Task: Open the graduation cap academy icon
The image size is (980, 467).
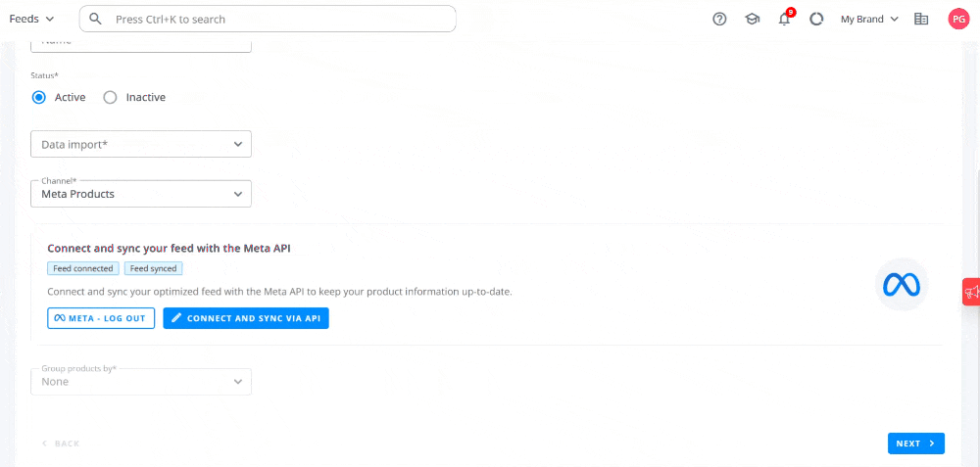Action: pos(752,20)
